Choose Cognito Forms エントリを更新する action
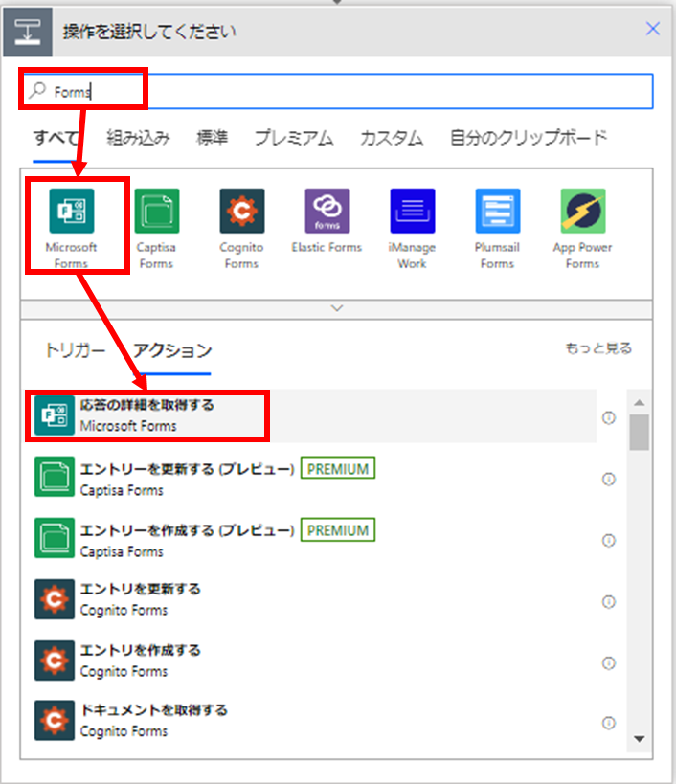Image resolution: width=676 pixels, height=784 pixels. coord(310,599)
